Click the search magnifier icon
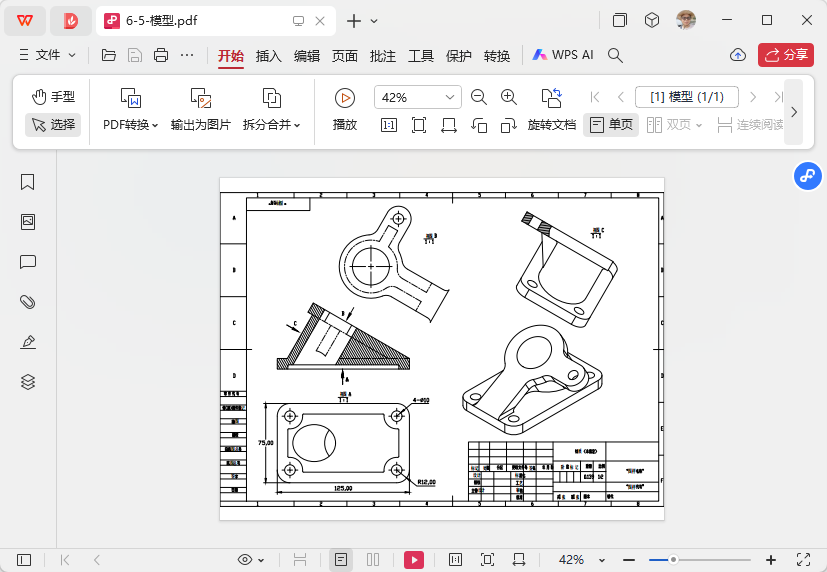Image resolution: width=827 pixels, height=572 pixels. pos(615,55)
